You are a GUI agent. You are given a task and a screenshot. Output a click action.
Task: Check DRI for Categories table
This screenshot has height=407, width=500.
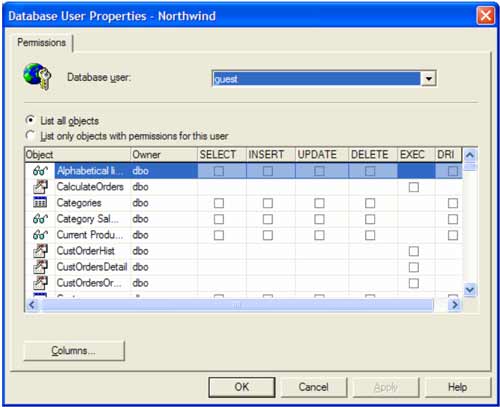tap(453, 203)
